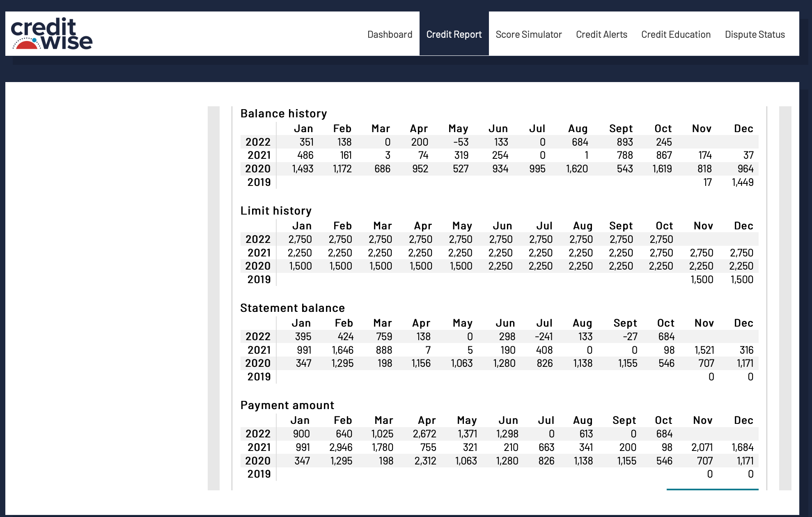Select statement balance 1,521 for Nov 2021
This screenshot has width=812, height=517.
704,350
